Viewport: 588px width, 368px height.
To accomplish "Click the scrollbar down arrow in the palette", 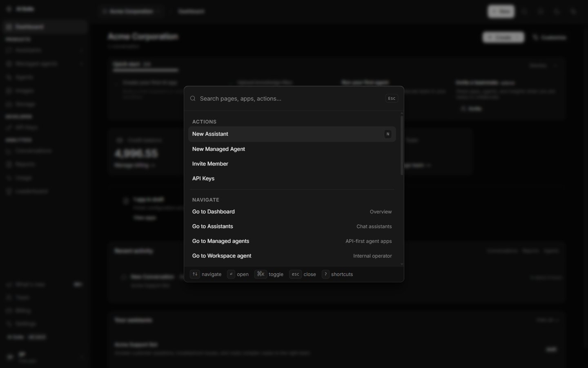I will click(402, 264).
